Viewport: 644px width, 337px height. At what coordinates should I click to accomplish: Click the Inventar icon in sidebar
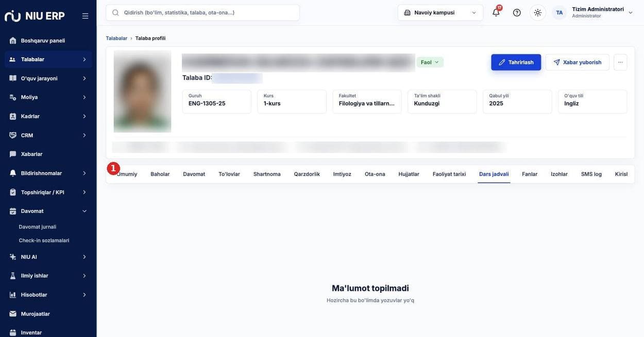click(x=13, y=332)
